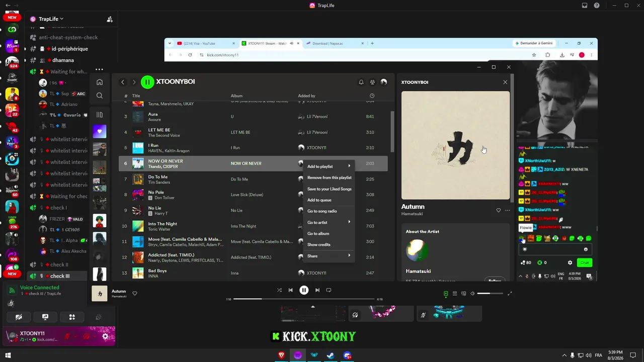This screenshot has height=362, width=644.
Task: Open Spotify friend activity icon
Action: 372,82
